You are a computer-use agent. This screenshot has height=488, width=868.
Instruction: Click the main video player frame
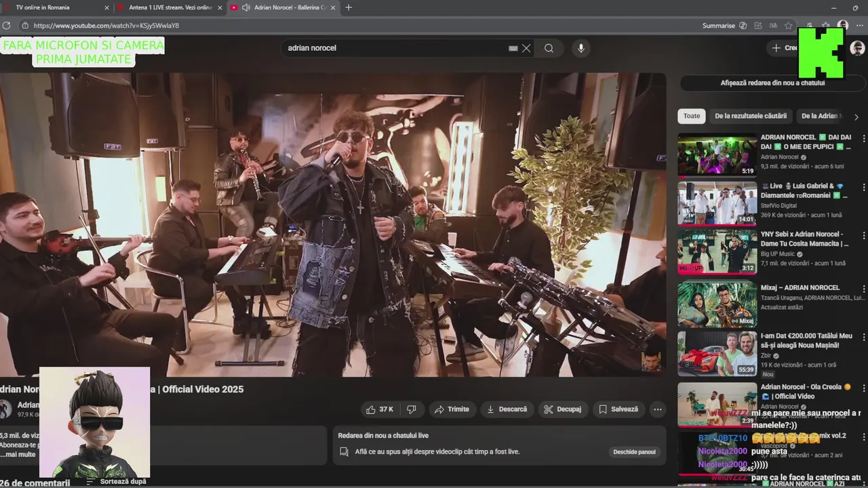333,224
